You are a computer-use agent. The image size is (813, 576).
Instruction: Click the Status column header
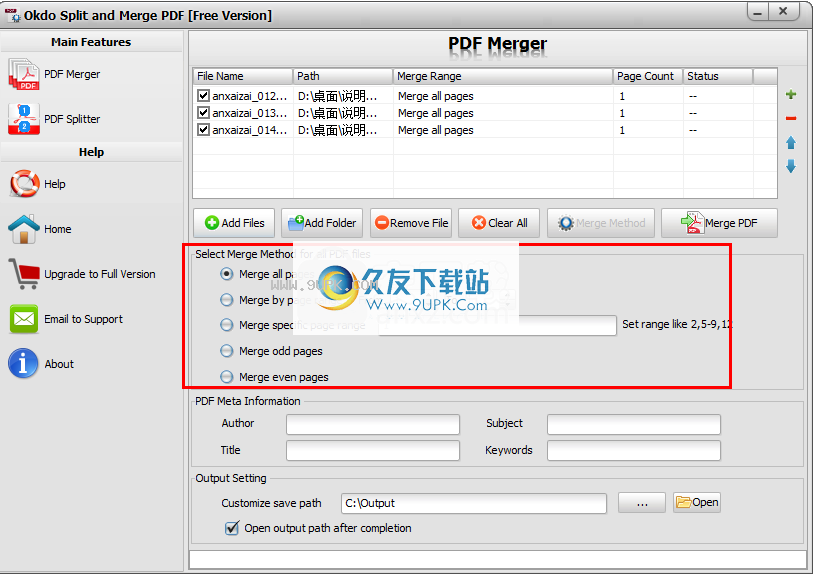[718, 76]
